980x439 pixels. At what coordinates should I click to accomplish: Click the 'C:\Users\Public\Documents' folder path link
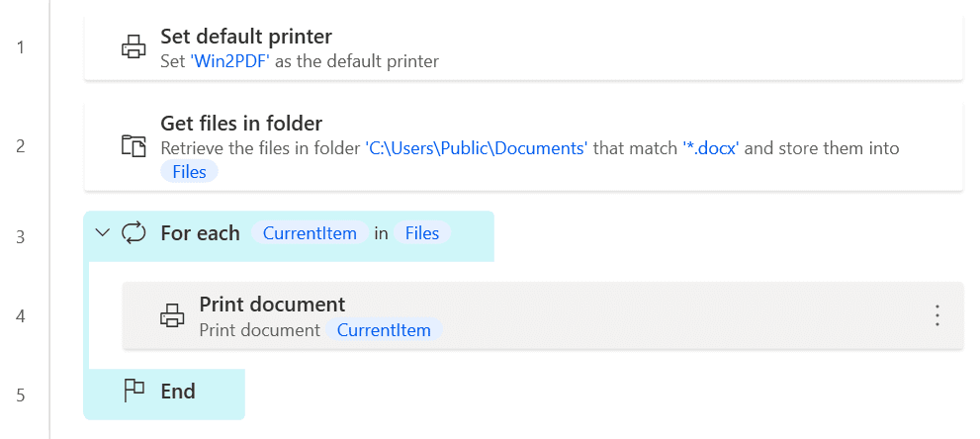click(477, 148)
